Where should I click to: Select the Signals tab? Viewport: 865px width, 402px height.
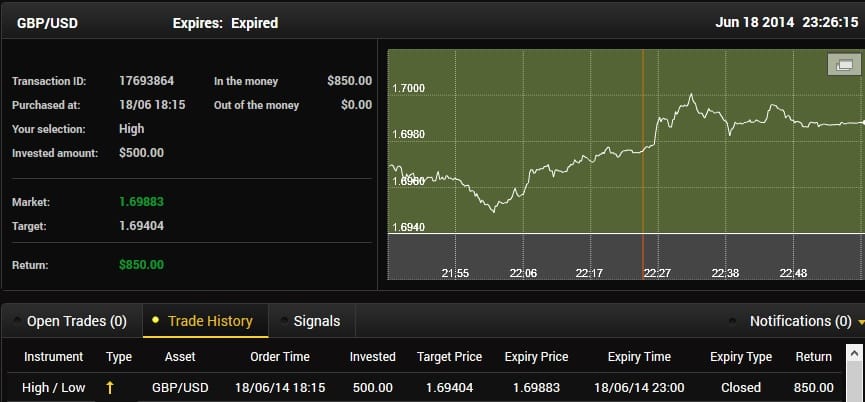click(x=317, y=321)
